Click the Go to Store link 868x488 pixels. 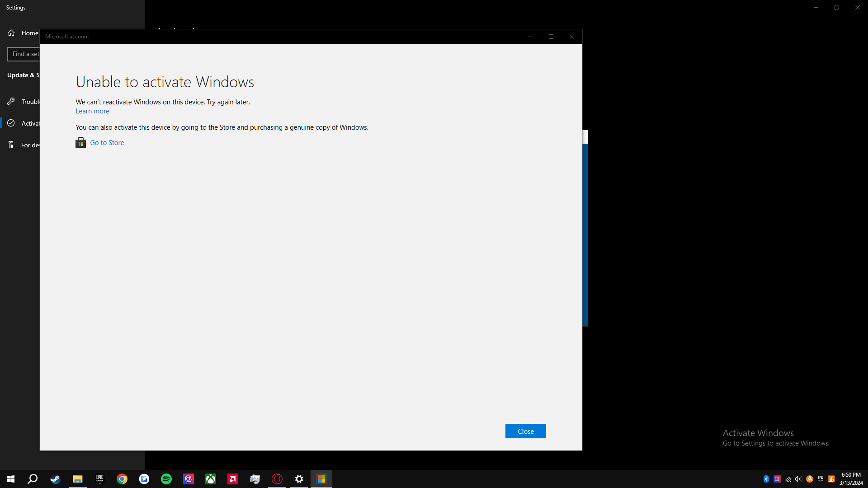pyautogui.click(x=107, y=142)
